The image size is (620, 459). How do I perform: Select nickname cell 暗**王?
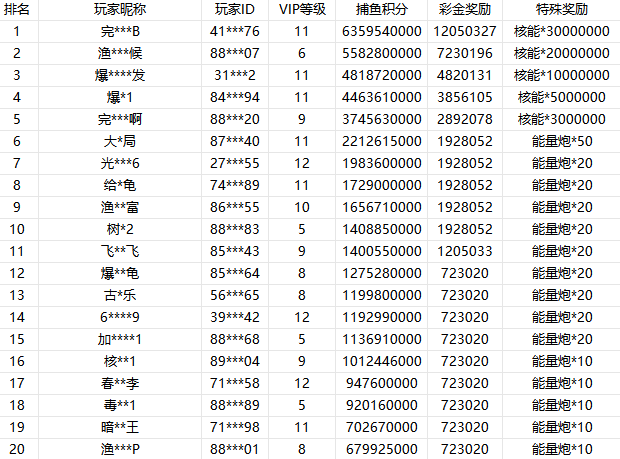120,427
